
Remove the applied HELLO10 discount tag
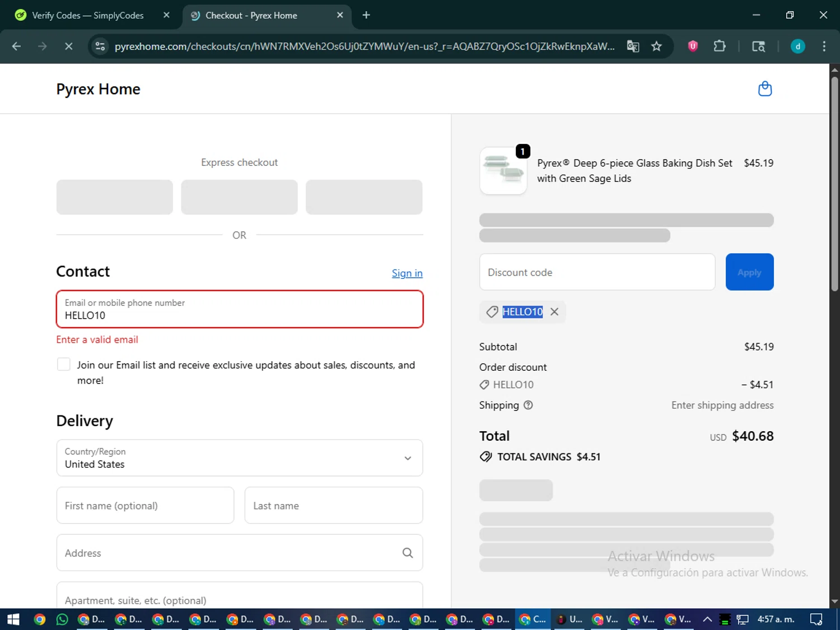pos(554,312)
